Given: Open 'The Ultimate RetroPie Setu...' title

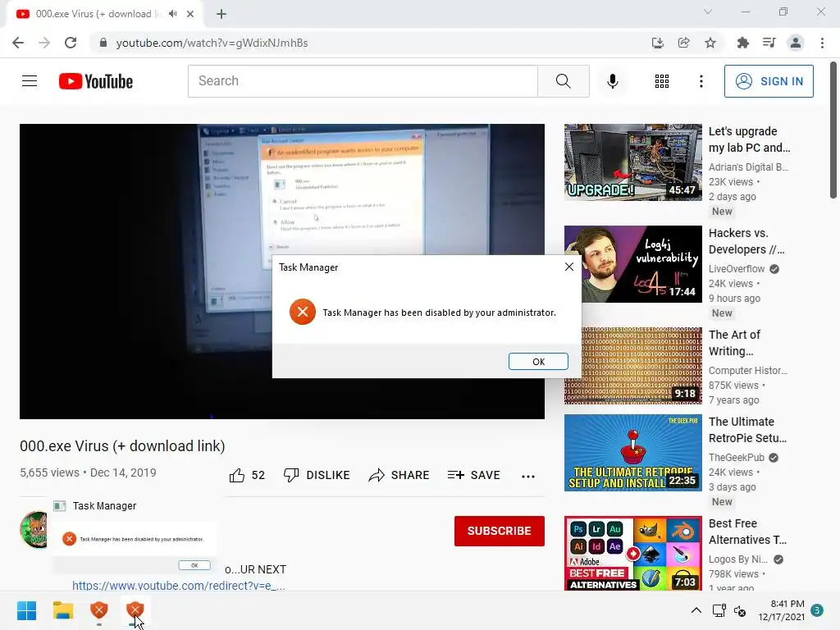Looking at the screenshot, I should pyautogui.click(x=747, y=430).
